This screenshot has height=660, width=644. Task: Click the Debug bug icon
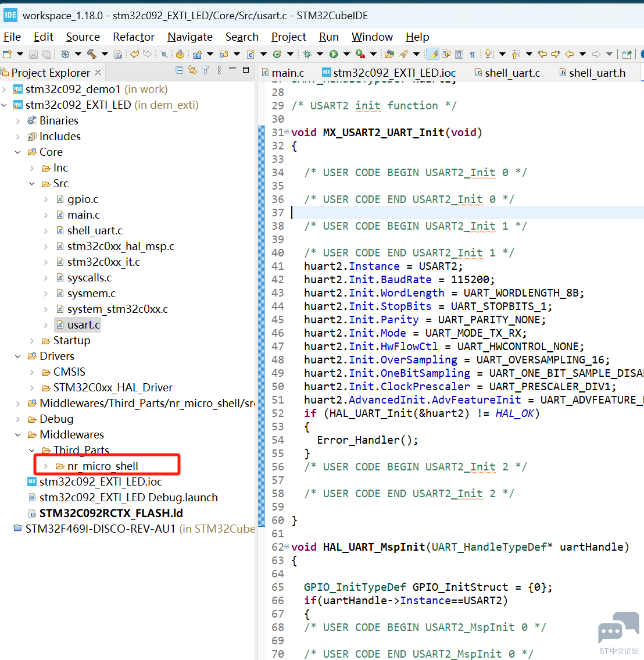click(x=307, y=54)
